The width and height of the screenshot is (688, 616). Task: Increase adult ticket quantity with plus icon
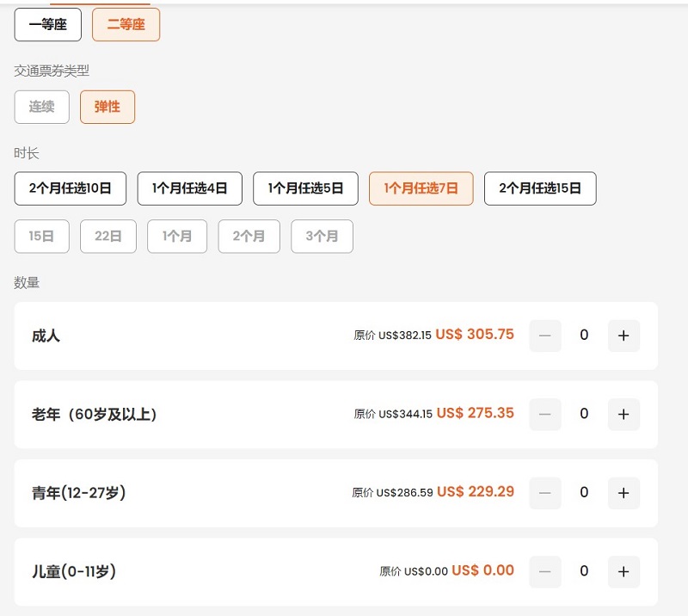[x=623, y=336]
